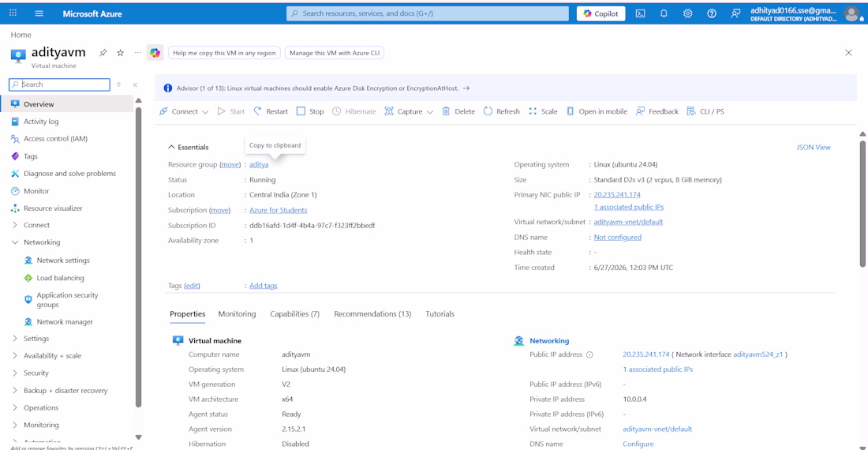Expand Settings in sidebar
This screenshot has width=868, height=450.
[x=15, y=338]
